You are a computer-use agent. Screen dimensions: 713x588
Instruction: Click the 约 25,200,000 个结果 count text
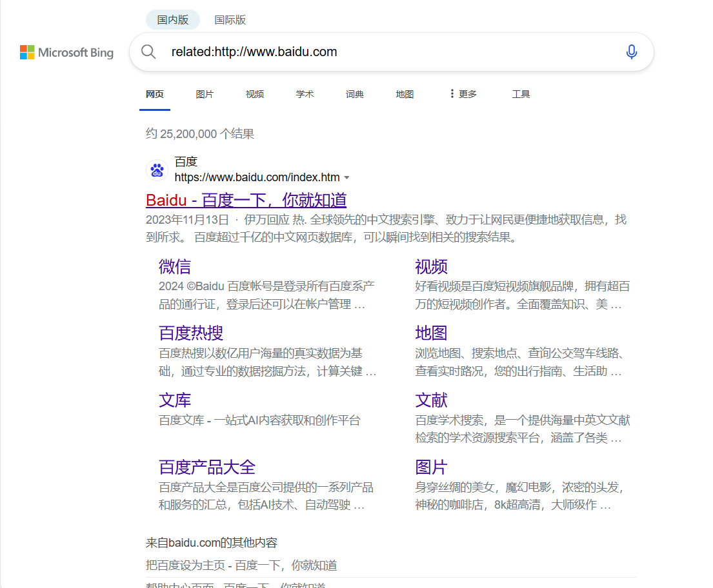(199, 133)
